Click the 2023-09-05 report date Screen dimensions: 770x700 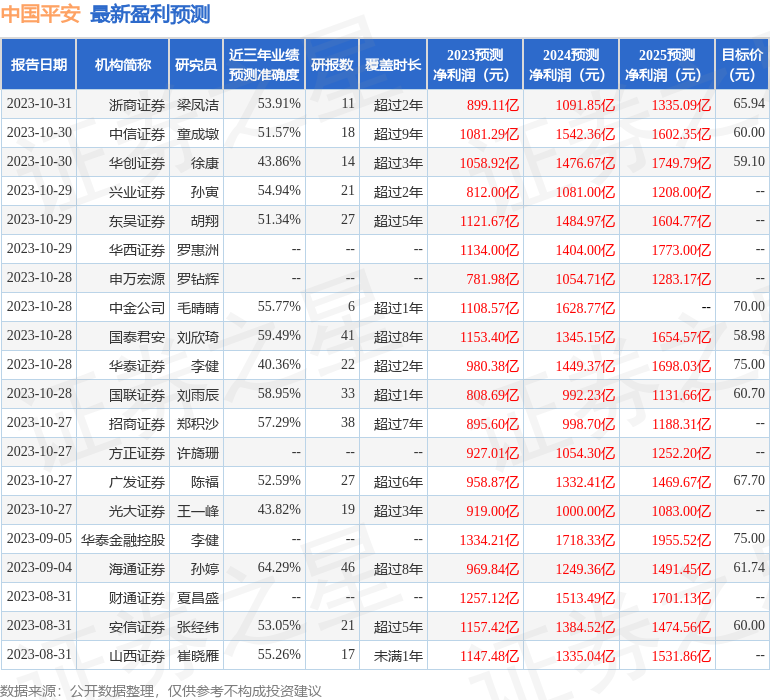click(39, 538)
